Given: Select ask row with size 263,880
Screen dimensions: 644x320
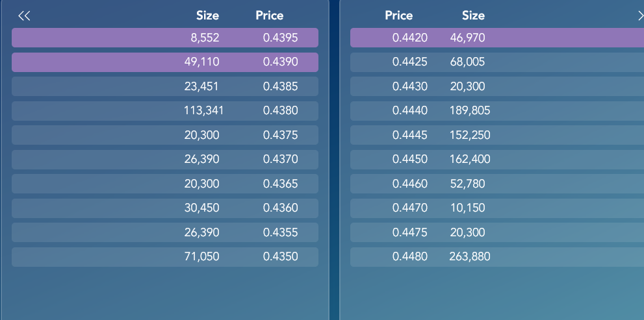Looking at the screenshot, I should pyautogui.click(x=497, y=257).
